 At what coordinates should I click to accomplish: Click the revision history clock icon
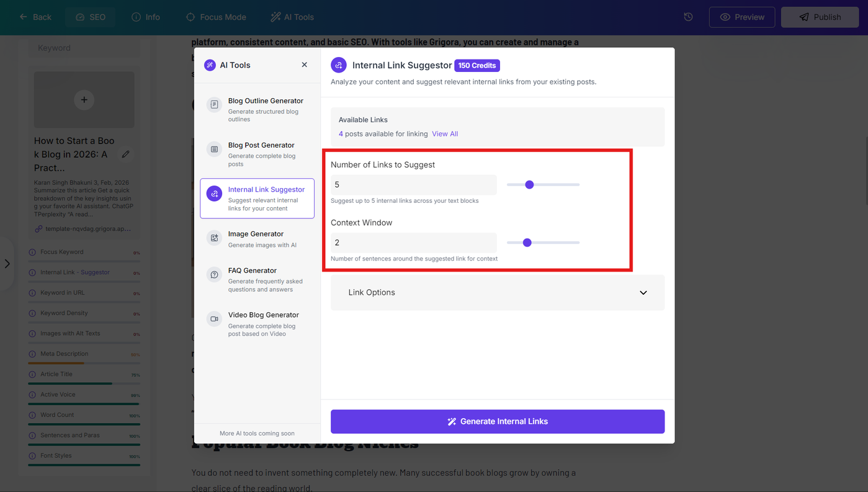pyautogui.click(x=688, y=17)
